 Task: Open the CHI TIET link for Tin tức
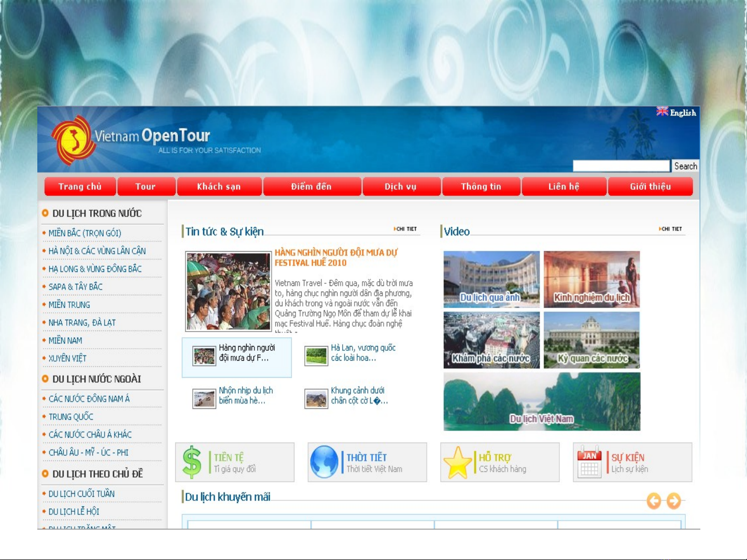click(405, 229)
